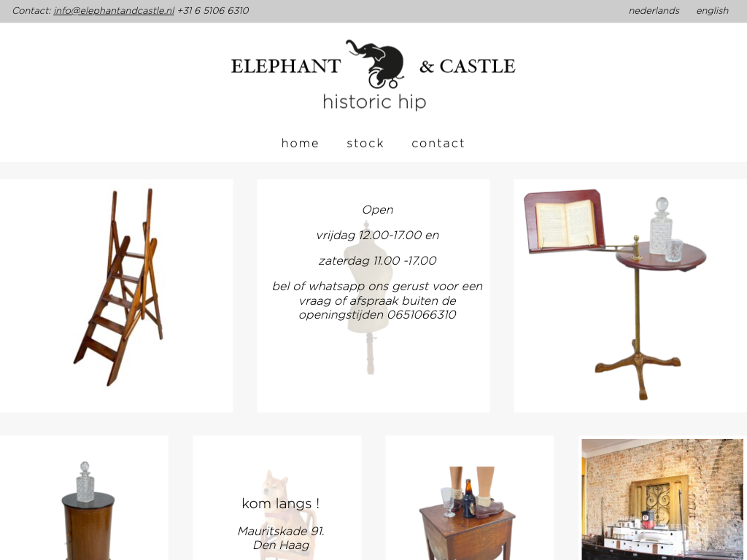747x560 pixels.
Task: Open the brick wall shop interior photo
Action: [x=662, y=499]
